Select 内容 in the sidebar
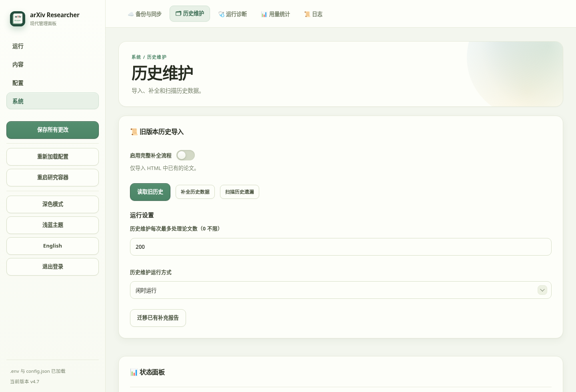The height and width of the screenshot is (392, 576). coord(52,64)
